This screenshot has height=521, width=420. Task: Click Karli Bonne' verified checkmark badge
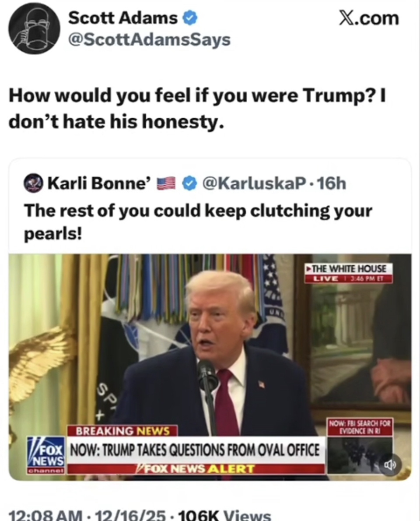click(x=189, y=183)
